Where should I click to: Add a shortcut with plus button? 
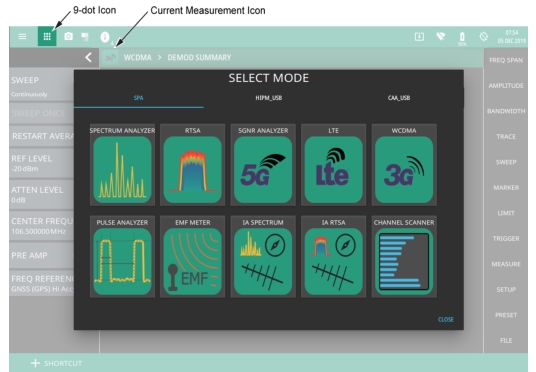(x=35, y=363)
